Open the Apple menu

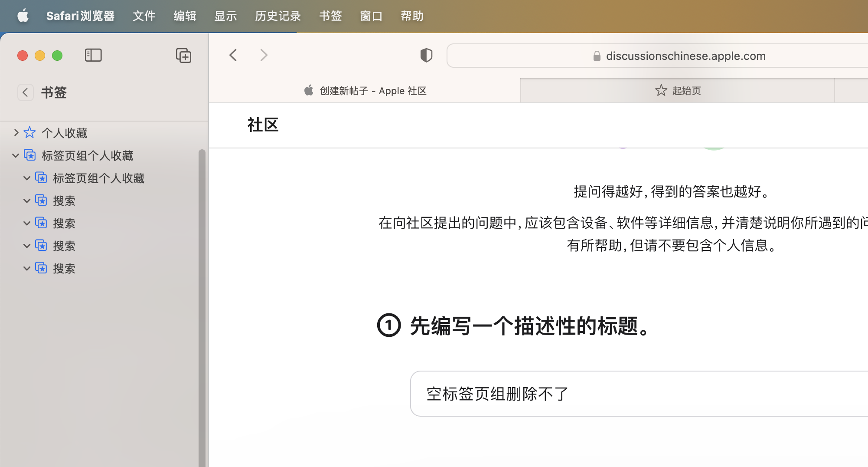coord(23,16)
